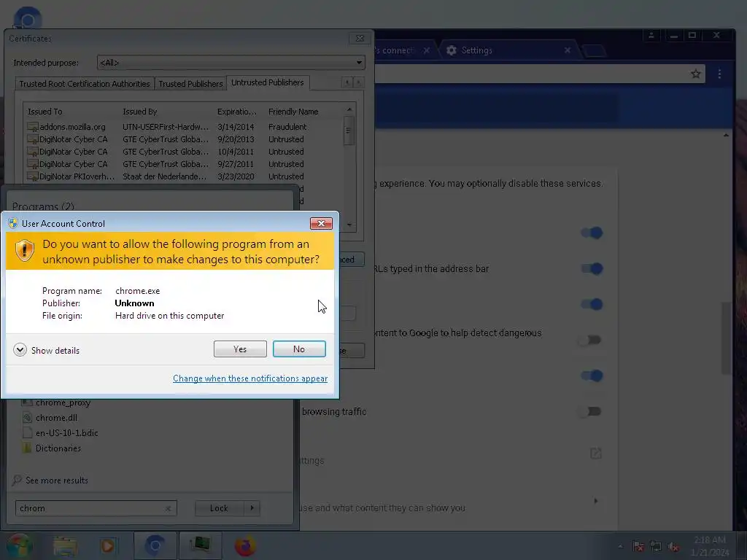
Task: Click certificate list scroll down arrow
Action: tap(349, 225)
